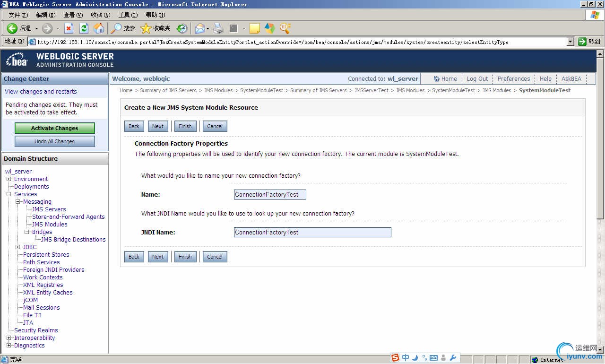Expand the JDBC tree node
Viewport: 605px width, 364px height.
[17, 247]
